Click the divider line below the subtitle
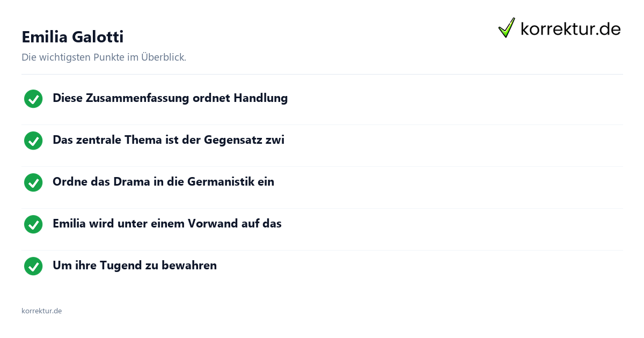644x338 pixels. (322, 74)
